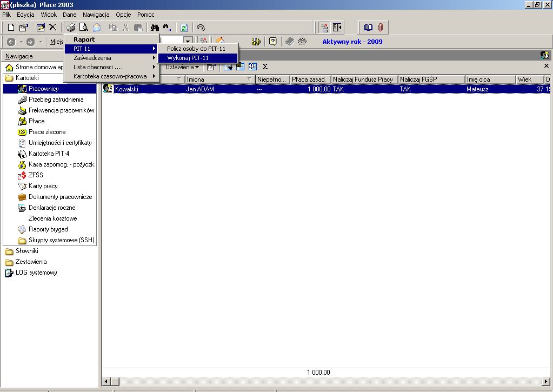Open print preview magnifier icon

[x=84, y=28]
